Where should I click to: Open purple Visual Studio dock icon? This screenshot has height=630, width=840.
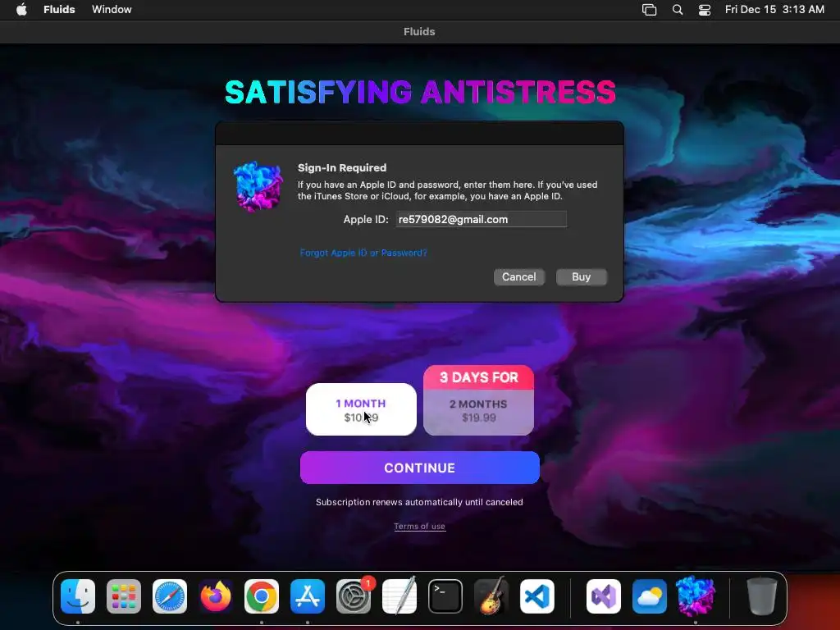[604, 596]
